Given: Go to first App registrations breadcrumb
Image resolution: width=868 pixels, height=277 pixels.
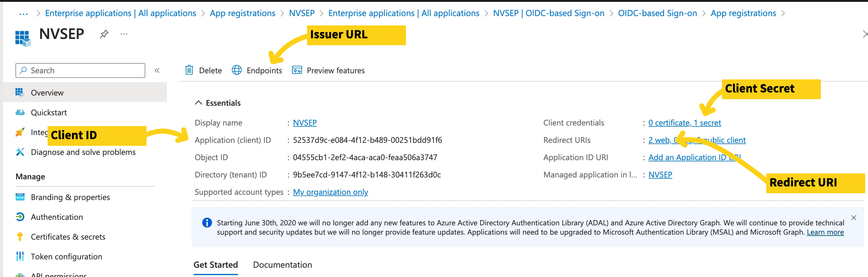Looking at the screenshot, I should [242, 13].
